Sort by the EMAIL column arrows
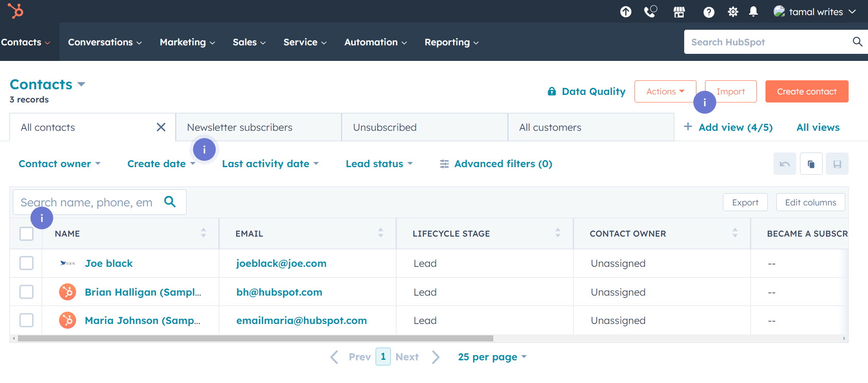Image resolution: width=868 pixels, height=383 pixels. click(380, 233)
